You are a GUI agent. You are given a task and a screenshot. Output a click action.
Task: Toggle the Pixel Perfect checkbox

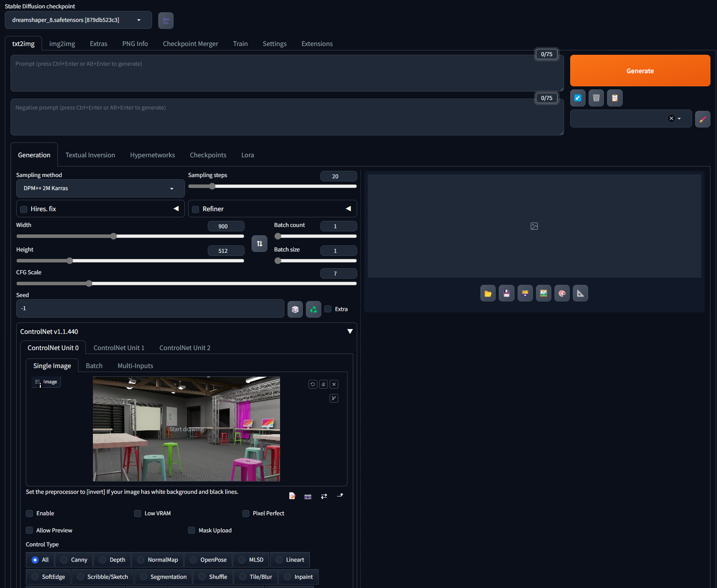tap(246, 514)
